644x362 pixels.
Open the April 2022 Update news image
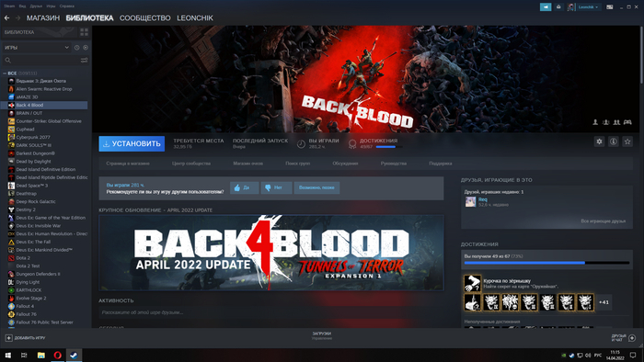coord(271,253)
